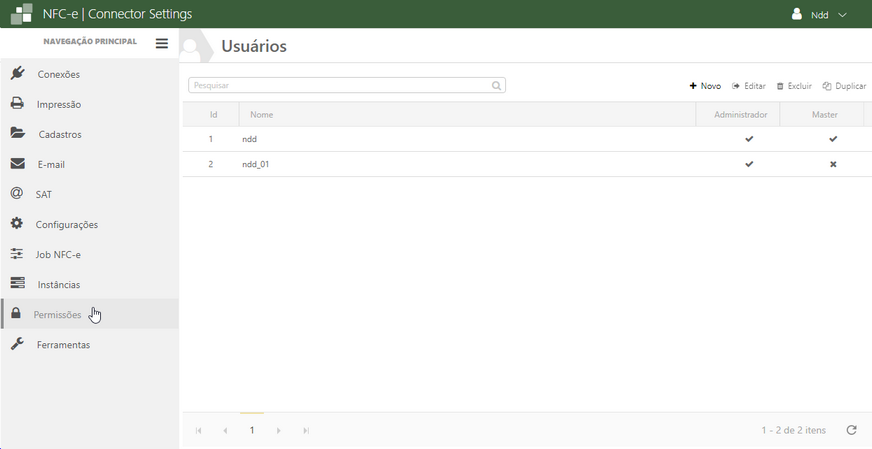Sort by the Nome column header
The image size is (872, 449).
262,115
